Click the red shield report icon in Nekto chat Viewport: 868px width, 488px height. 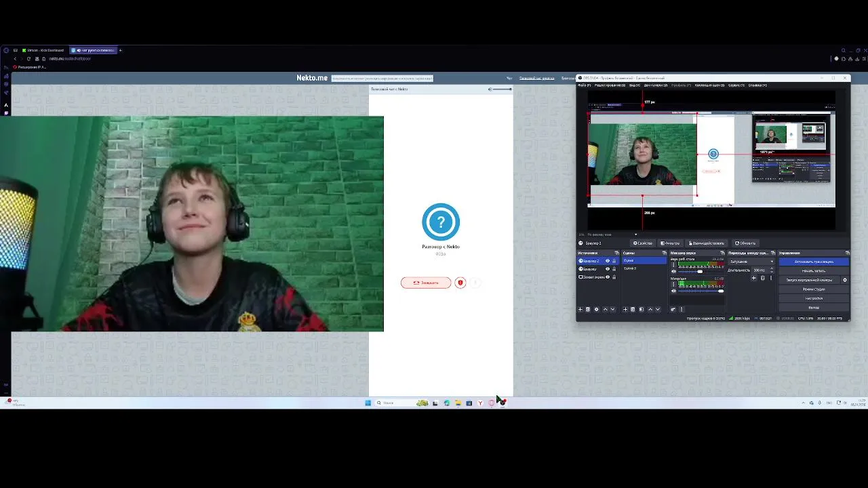click(460, 283)
